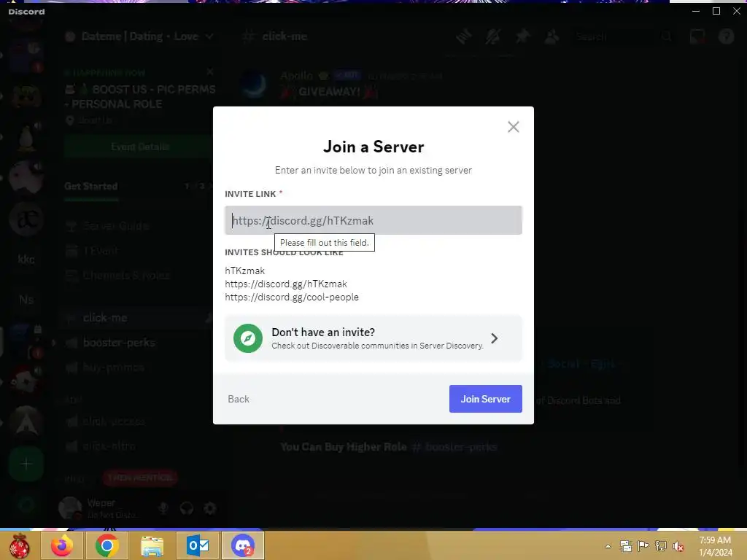This screenshot has height=560, width=747.
Task: Click the Explore Discoverable Servers icon
Action: (x=26, y=504)
